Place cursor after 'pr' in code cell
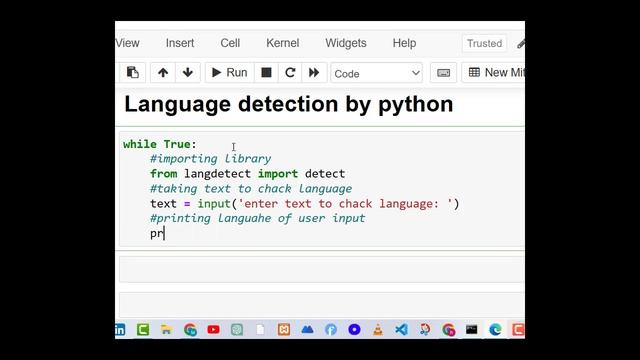 (164, 233)
